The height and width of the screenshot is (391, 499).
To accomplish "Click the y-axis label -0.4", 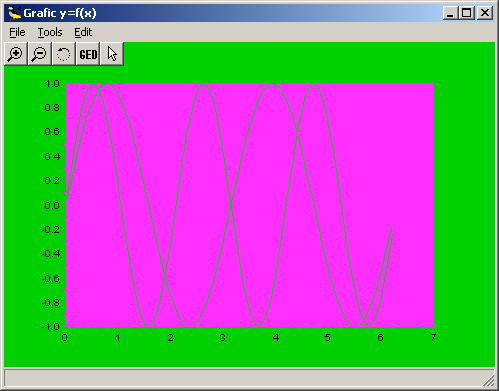I will point(51,254).
